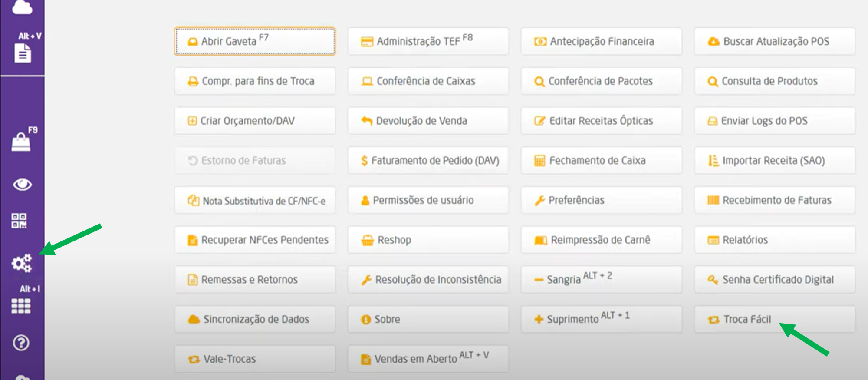Open the Preferências option
Screen dimensions: 868x380
(601, 200)
